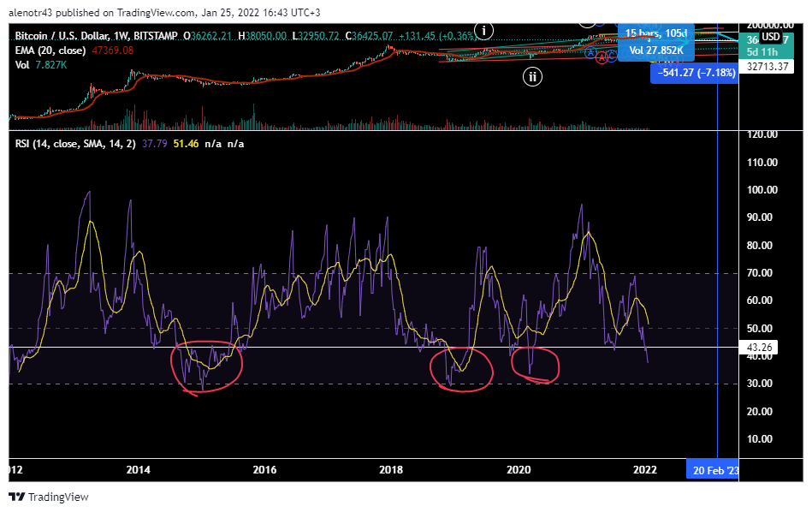This screenshot has height=512, width=812.
Task: Click the change value +131.45 (+0.36%)
Action: [436, 36]
